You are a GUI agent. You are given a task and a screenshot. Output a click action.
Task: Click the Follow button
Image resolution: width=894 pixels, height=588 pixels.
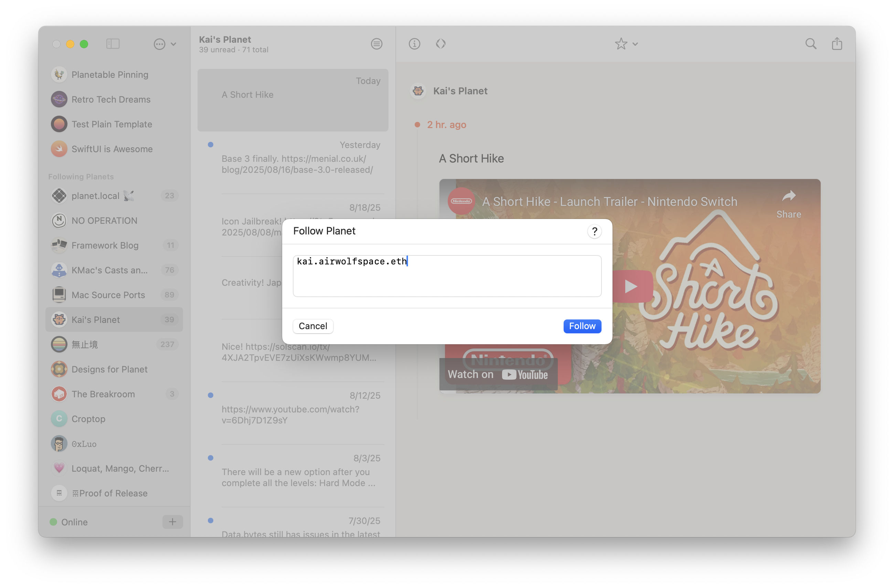582,326
